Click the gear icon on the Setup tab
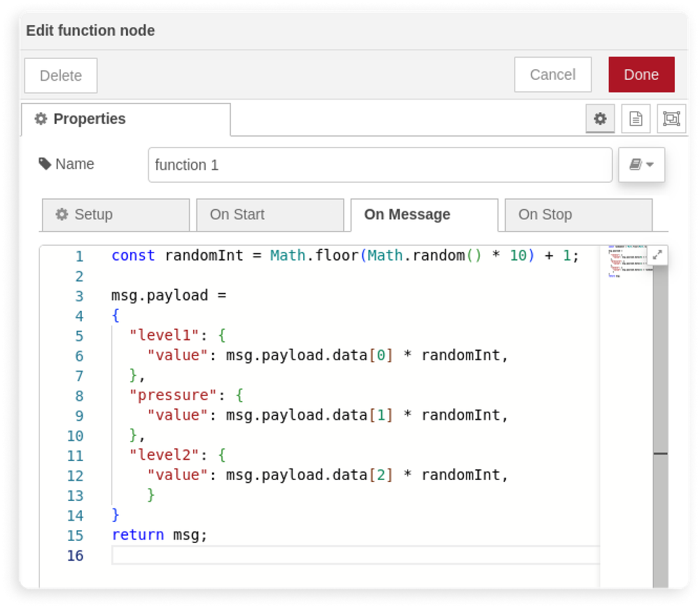Viewport: 700px width, 608px height. click(x=63, y=214)
